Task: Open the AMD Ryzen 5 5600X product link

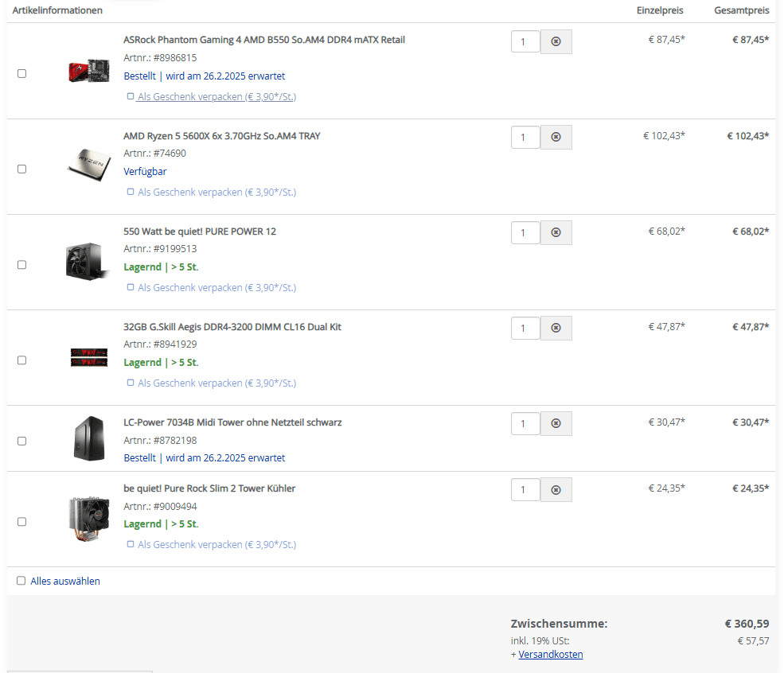Action: click(222, 136)
